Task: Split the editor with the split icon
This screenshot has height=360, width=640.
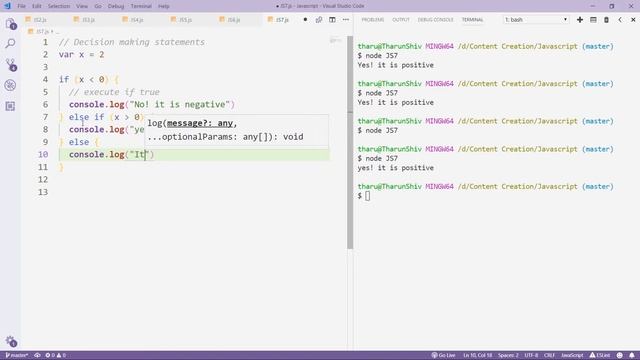Action: (332, 20)
